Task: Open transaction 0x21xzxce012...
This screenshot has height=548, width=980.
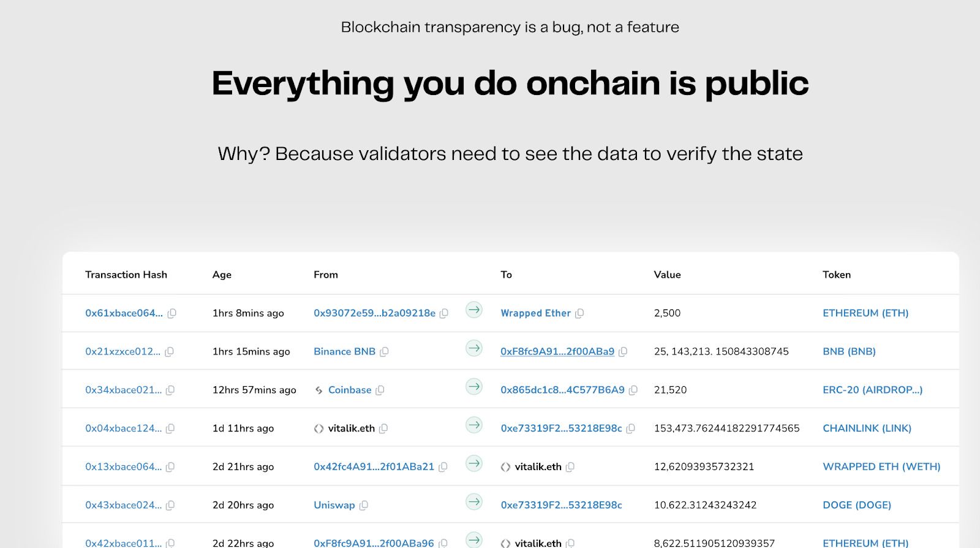Action: coord(123,352)
